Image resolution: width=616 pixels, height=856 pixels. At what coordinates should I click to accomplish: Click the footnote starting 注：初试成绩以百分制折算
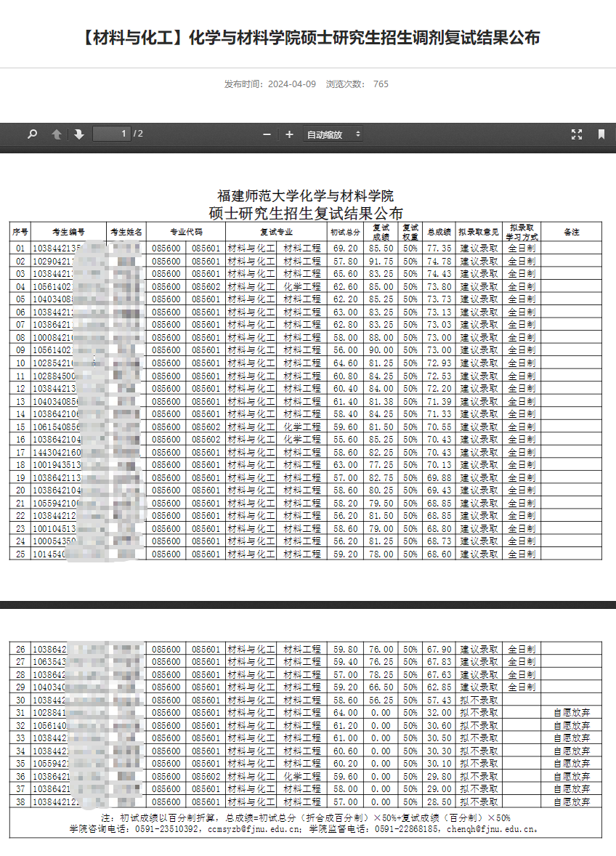click(306, 817)
